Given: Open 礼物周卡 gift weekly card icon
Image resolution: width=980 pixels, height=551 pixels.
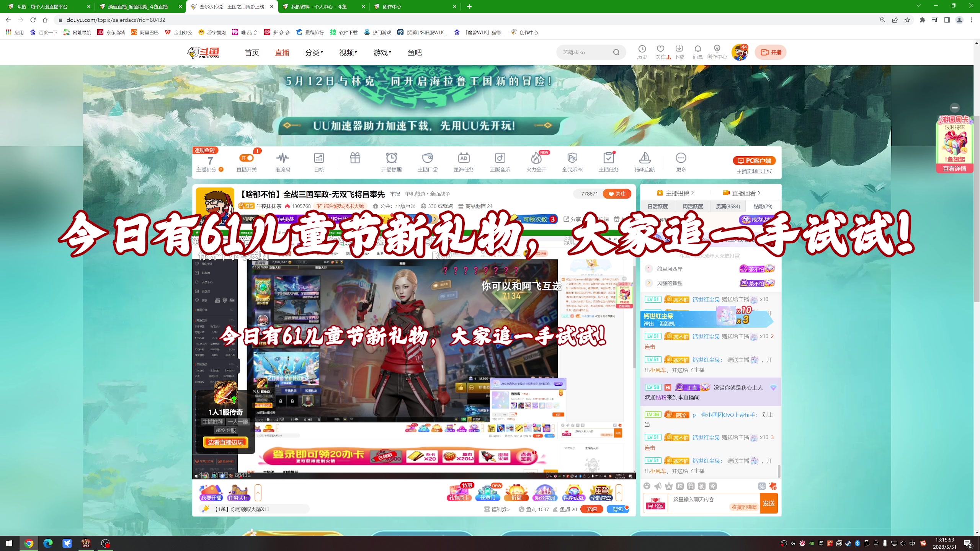Looking at the screenshot, I should coord(459,493).
